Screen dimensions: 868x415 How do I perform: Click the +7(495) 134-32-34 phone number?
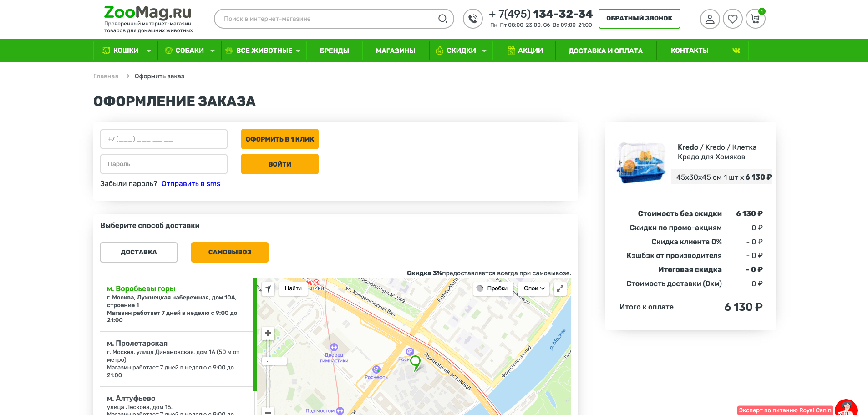[x=541, y=14]
